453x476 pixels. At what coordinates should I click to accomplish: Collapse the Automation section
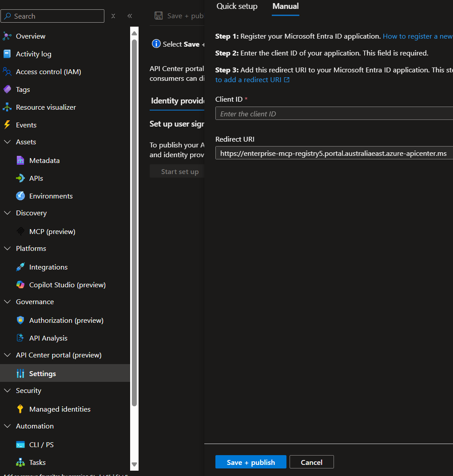[7, 426]
